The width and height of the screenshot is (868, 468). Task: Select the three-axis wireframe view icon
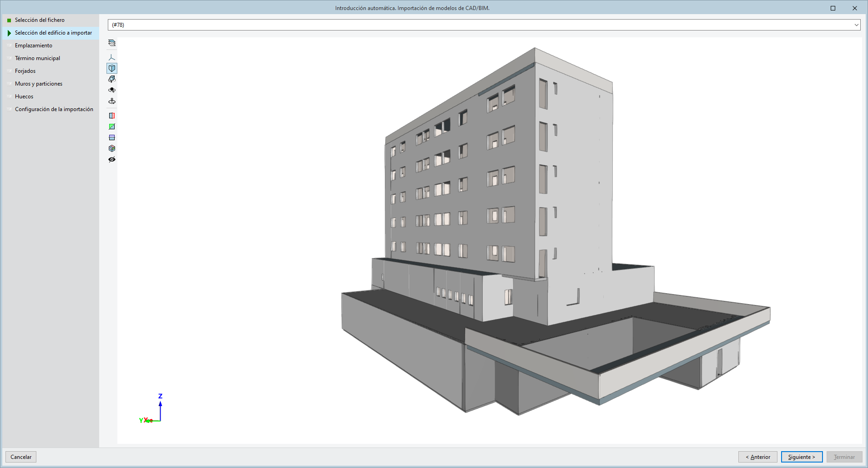(x=112, y=57)
